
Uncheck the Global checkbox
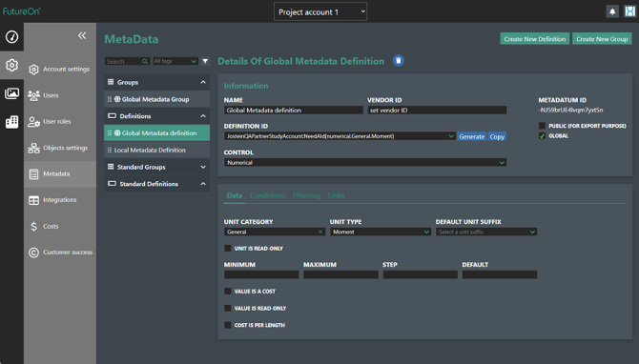pyautogui.click(x=542, y=135)
